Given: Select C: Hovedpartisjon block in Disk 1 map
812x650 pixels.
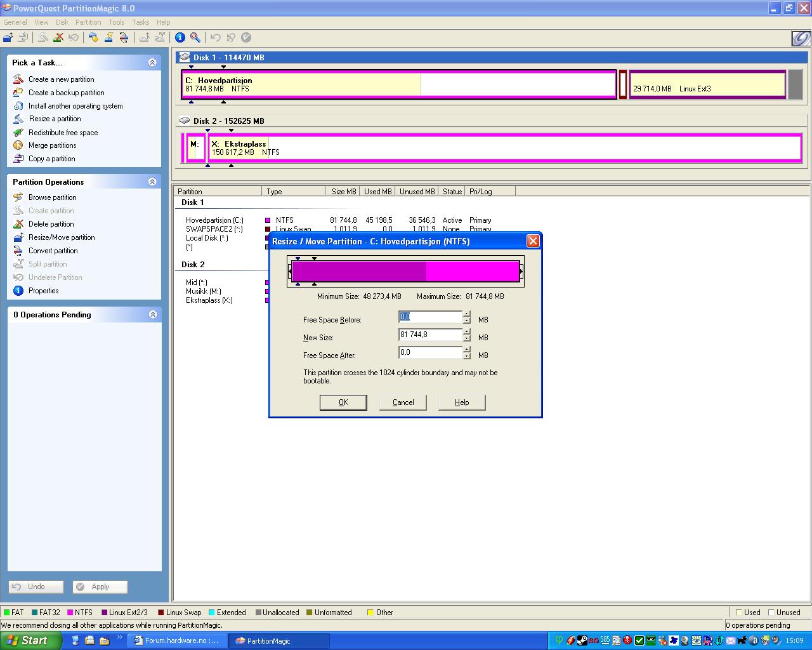Looking at the screenshot, I should tap(398, 84).
